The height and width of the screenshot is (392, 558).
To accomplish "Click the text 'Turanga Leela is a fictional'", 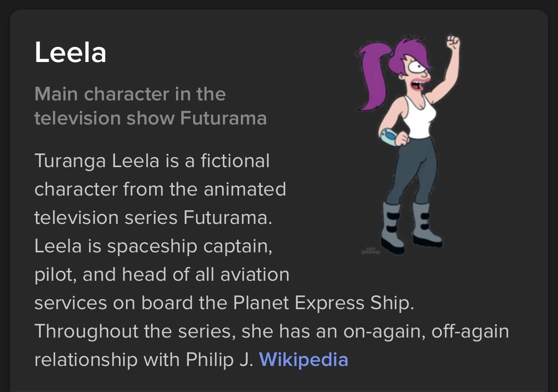I will click(x=152, y=161).
